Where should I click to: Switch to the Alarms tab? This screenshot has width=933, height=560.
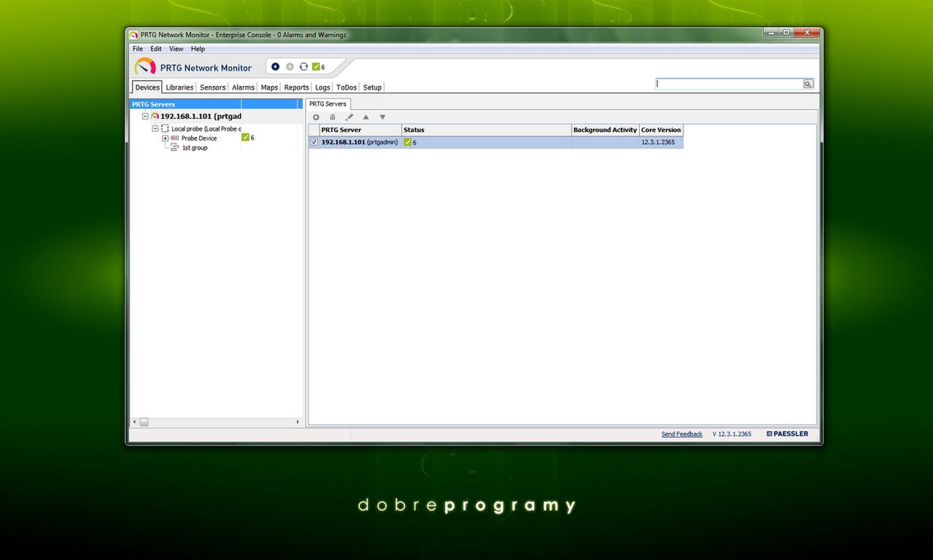tap(244, 87)
